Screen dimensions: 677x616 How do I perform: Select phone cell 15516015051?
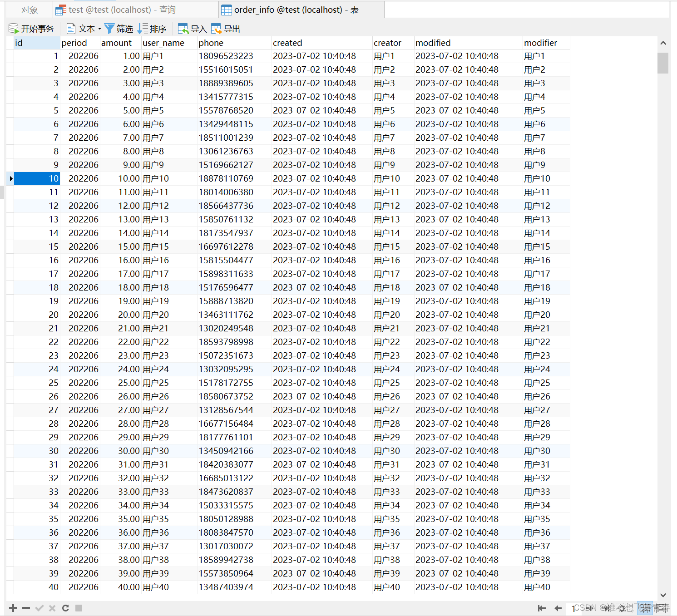(x=234, y=70)
